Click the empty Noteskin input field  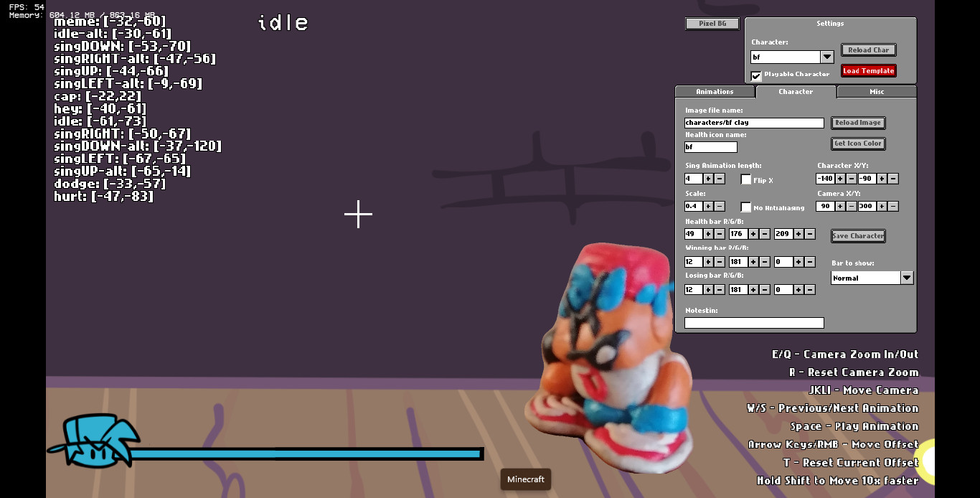pyautogui.click(x=754, y=323)
